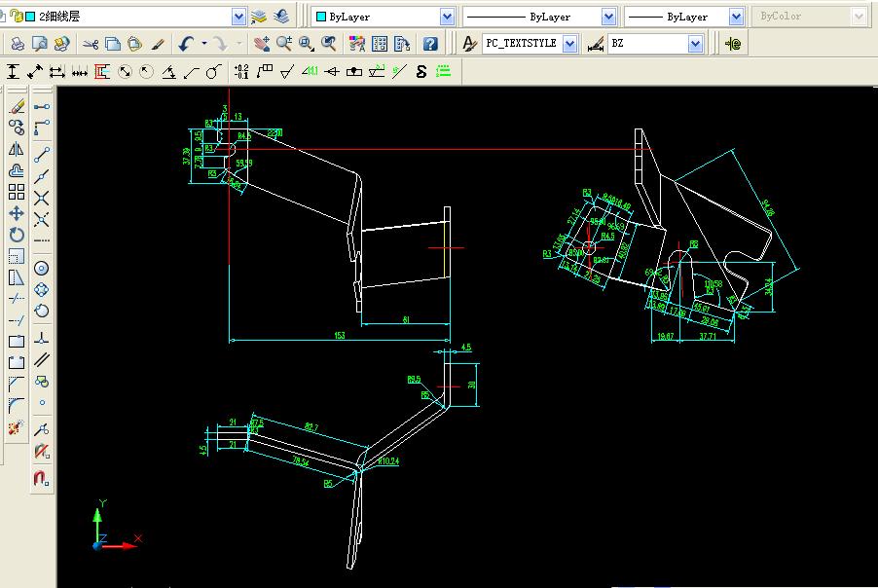Open the ByLayer linetype dropdown
Screen dimensions: 878x588
(x=608, y=17)
